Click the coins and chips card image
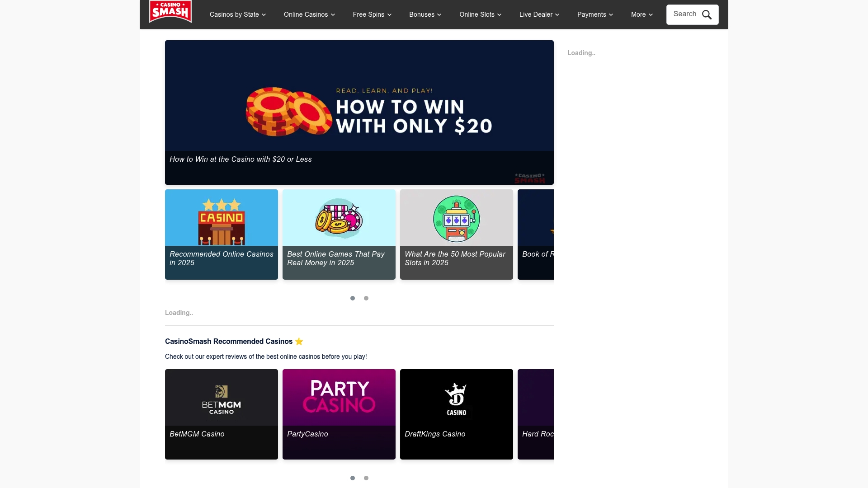 339,218
